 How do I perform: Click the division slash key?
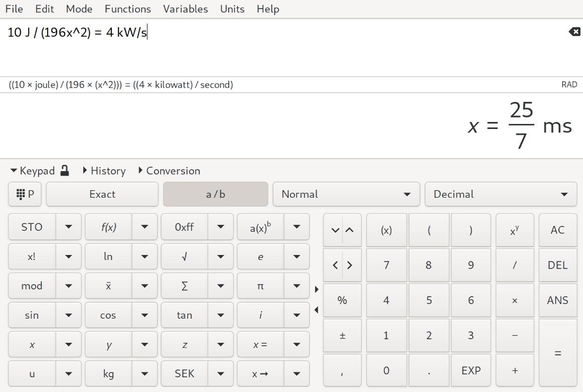click(x=515, y=265)
